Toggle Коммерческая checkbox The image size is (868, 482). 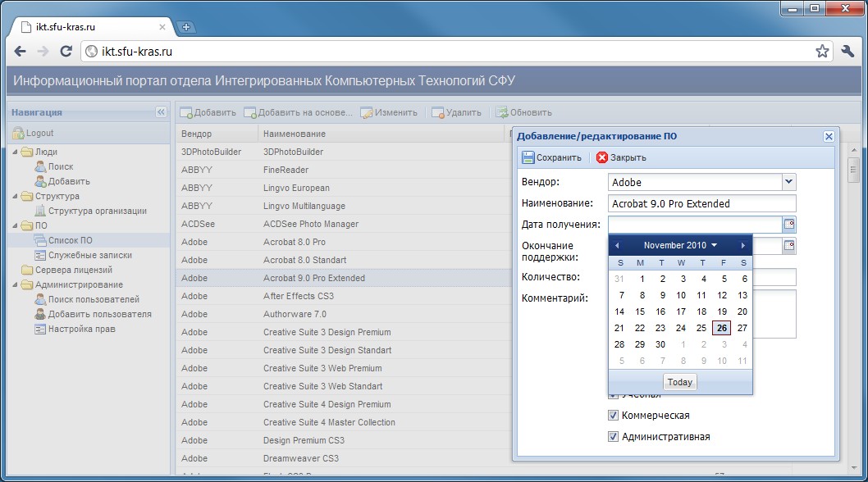613,415
